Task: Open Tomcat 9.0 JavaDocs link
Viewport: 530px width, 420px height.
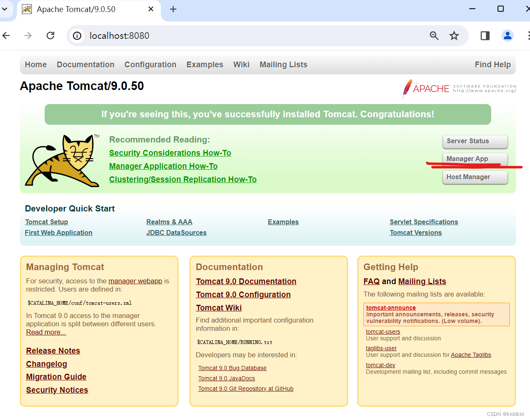Action: pyautogui.click(x=227, y=378)
